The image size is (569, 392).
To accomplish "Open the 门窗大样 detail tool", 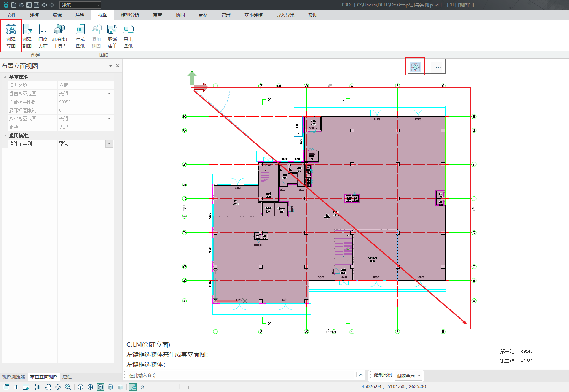I will tap(43, 36).
